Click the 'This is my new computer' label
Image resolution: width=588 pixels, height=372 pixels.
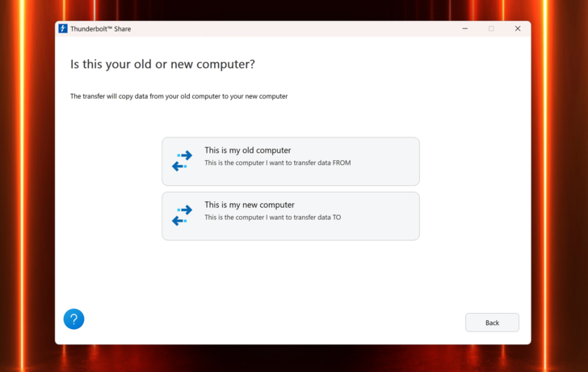249,205
